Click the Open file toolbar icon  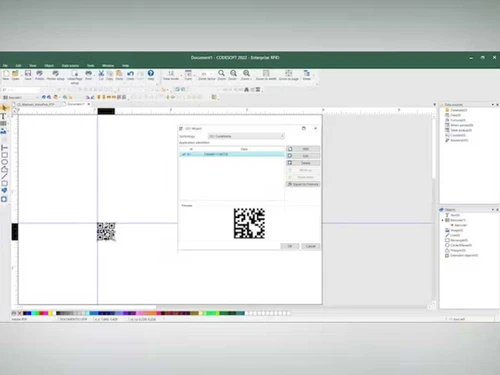click(15, 74)
